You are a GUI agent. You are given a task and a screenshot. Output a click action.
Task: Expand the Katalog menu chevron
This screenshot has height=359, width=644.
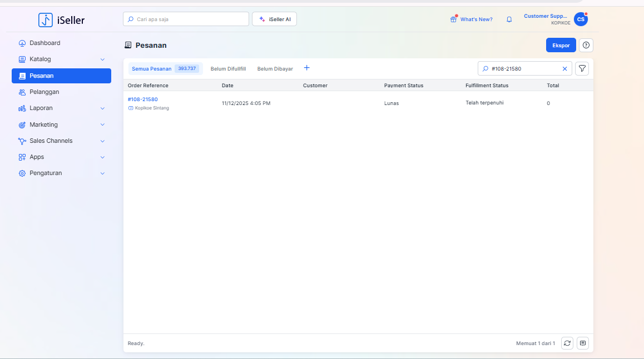(x=102, y=59)
